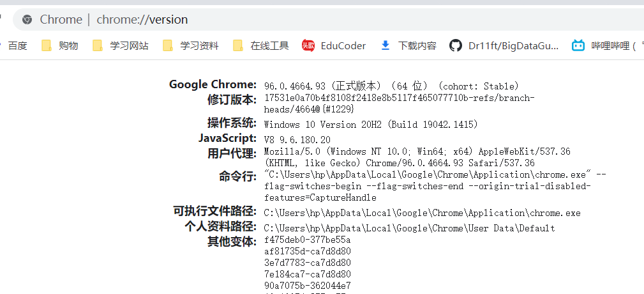Click the Chrome icon in the address bar
644x294 pixels.
pos(27,19)
